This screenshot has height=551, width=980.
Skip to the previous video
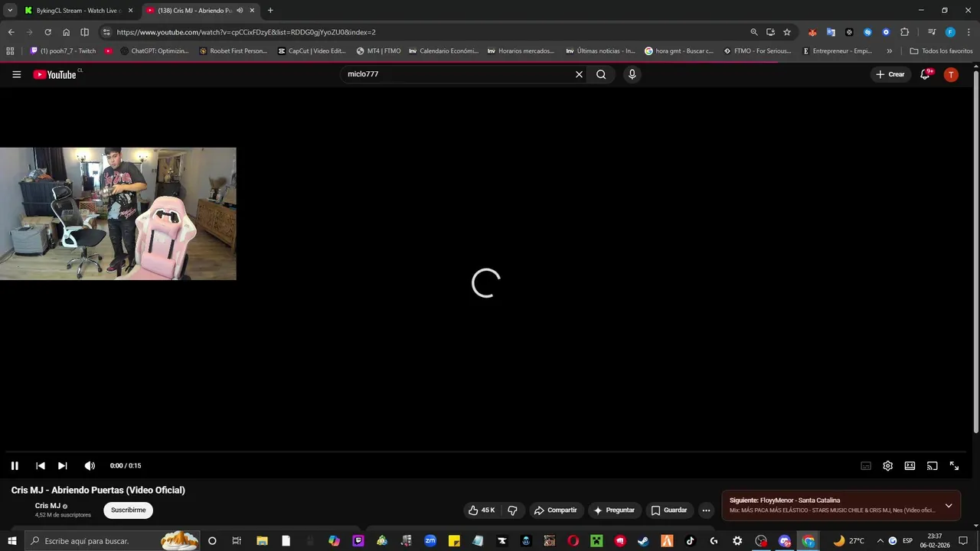(x=41, y=465)
